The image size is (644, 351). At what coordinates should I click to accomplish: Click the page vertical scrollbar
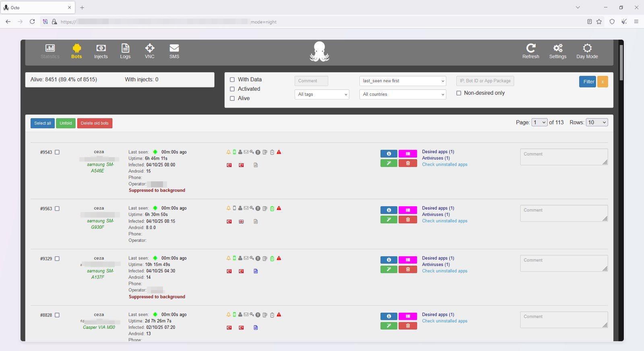pyautogui.click(x=621, y=62)
